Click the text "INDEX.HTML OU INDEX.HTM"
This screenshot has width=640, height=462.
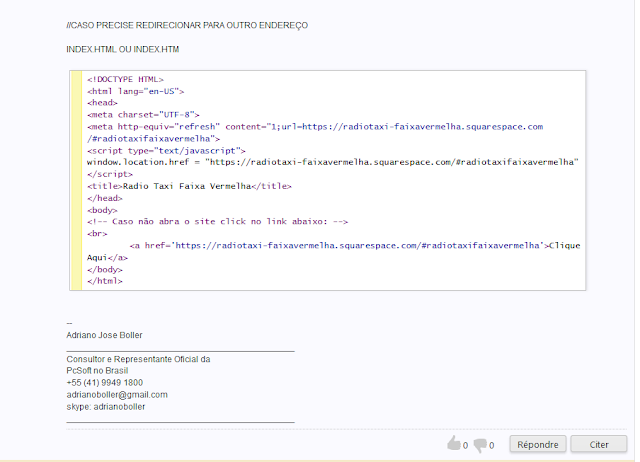click(x=122, y=49)
